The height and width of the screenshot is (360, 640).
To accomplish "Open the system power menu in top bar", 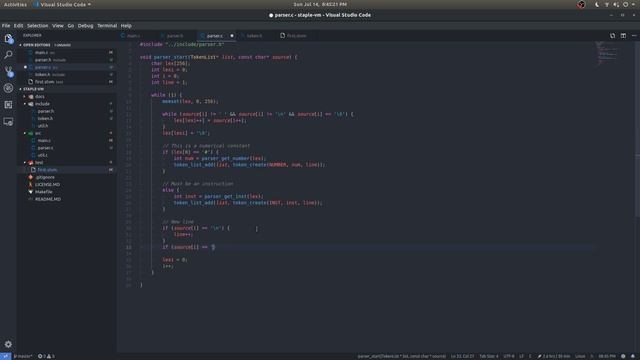I will click(x=625, y=4).
